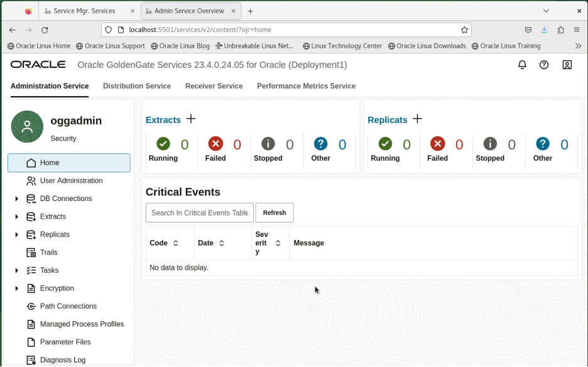Click the Extracts Failed red X icon
588x367 pixels.
(215, 144)
